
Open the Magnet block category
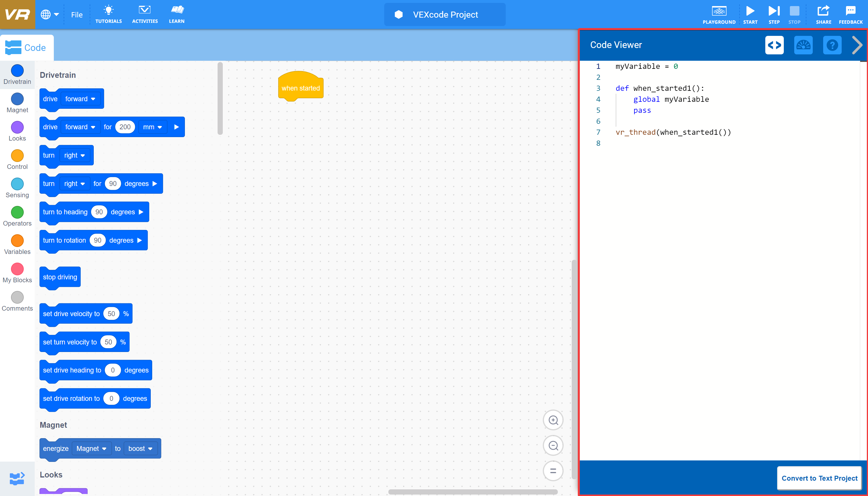point(17,99)
